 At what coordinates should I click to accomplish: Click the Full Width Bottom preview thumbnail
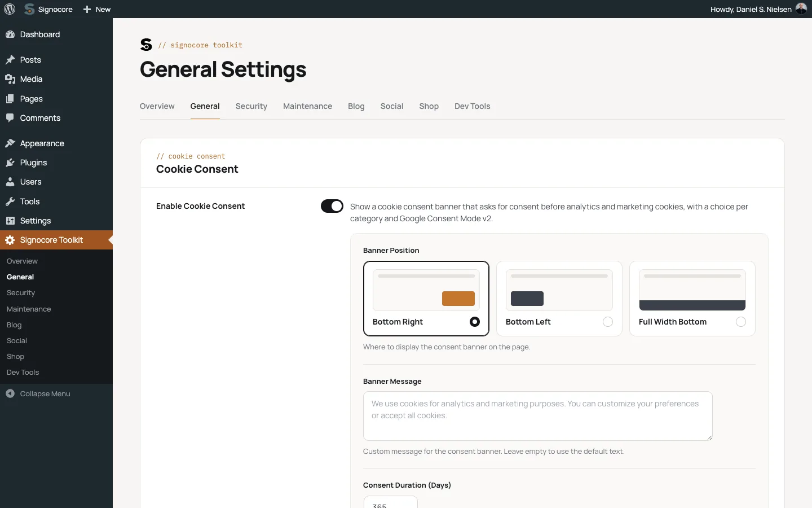pyautogui.click(x=692, y=290)
